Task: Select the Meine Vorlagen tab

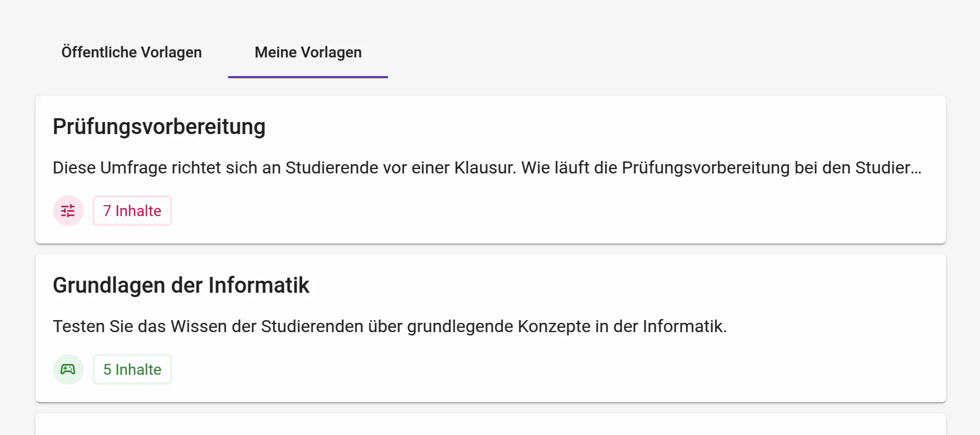Action: pyautogui.click(x=308, y=53)
